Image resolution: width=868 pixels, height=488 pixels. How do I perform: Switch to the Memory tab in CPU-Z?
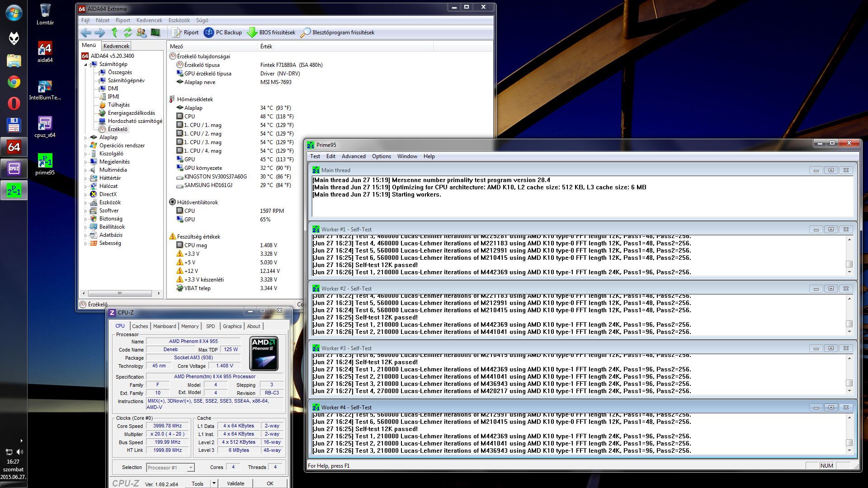(190, 326)
